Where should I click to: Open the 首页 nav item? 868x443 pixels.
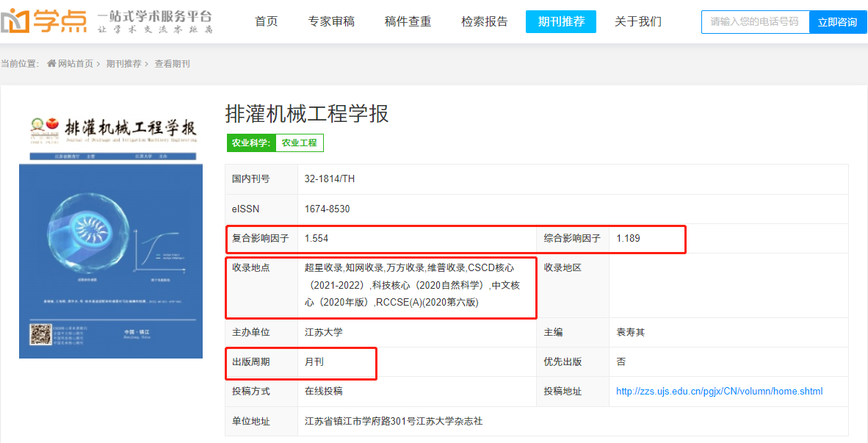click(267, 21)
